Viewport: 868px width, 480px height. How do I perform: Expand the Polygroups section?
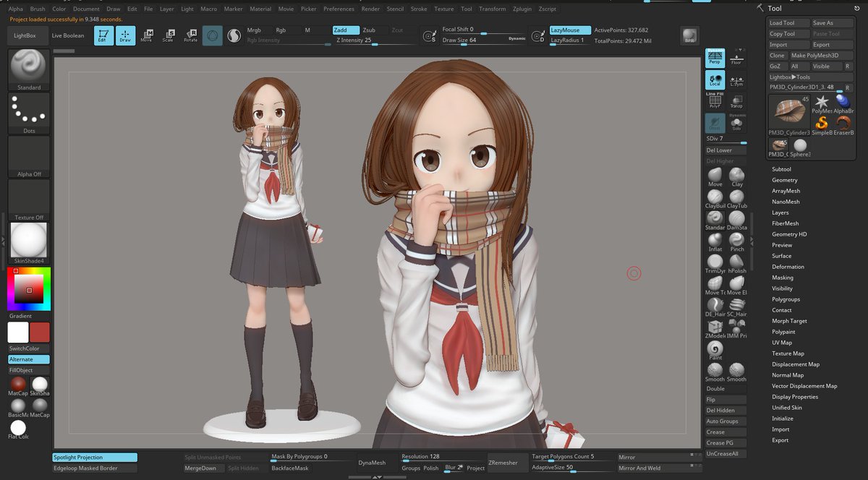pos(786,299)
